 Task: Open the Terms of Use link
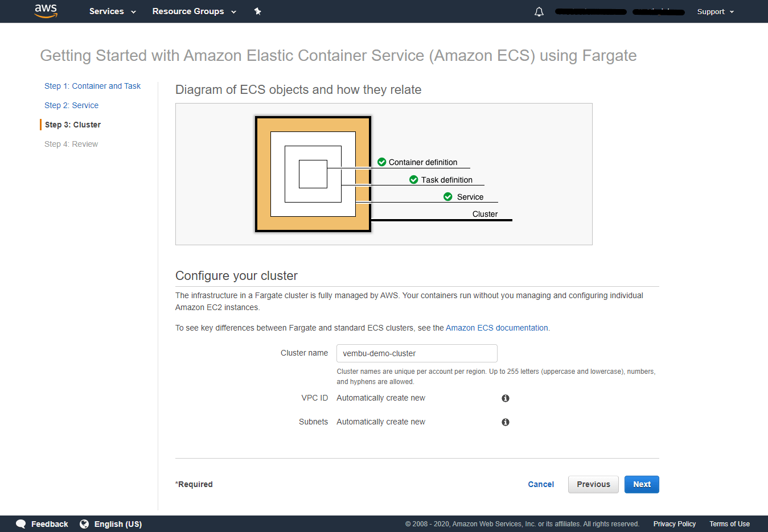point(729,524)
